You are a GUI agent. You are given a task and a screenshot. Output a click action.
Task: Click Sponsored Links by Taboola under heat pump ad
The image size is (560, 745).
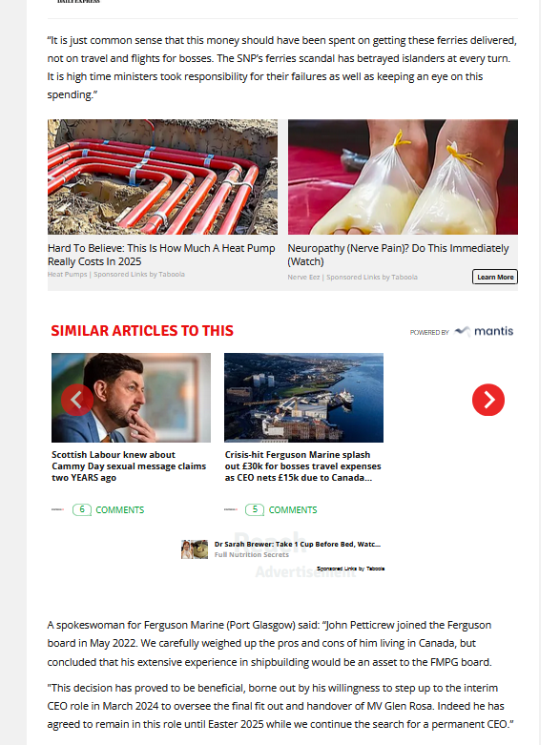point(139,274)
